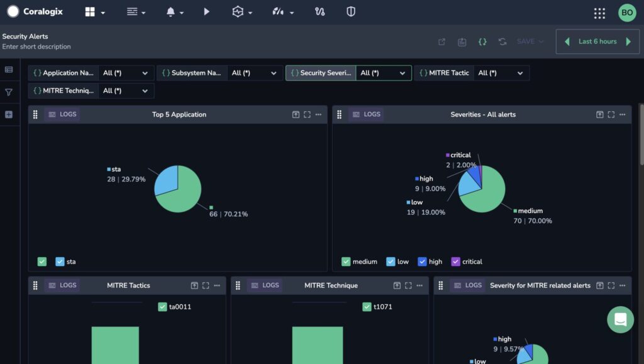Toggle the t1071 legend checkbox

[x=367, y=307]
